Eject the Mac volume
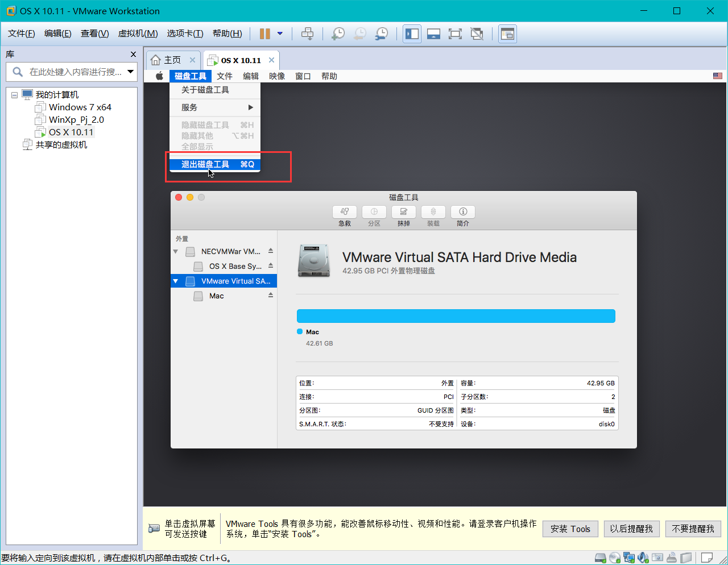728x565 pixels. pyautogui.click(x=271, y=295)
